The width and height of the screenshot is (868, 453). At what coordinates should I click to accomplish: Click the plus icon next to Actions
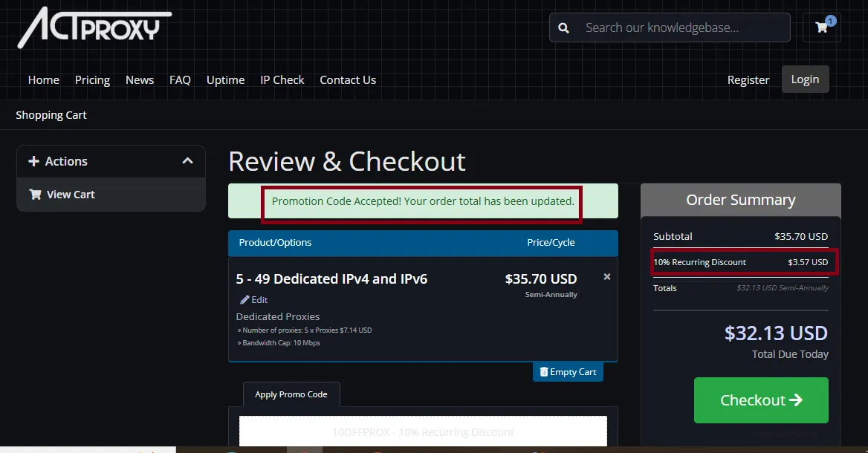click(x=33, y=161)
